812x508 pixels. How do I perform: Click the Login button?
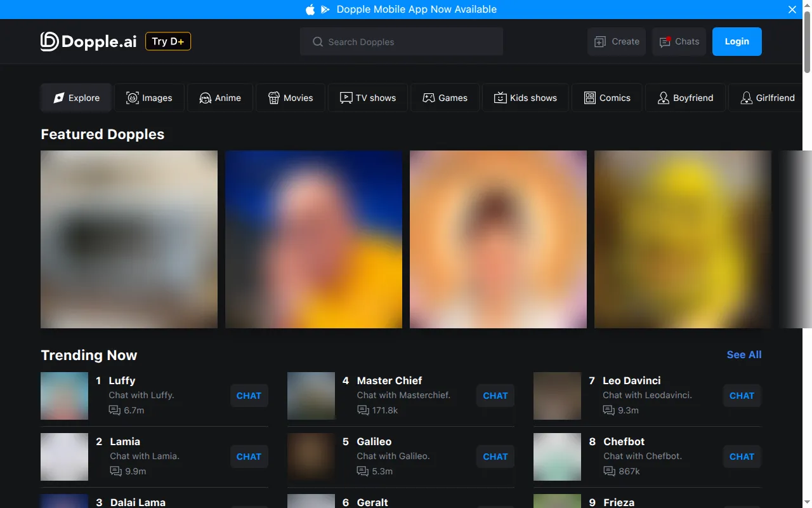[737, 42]
